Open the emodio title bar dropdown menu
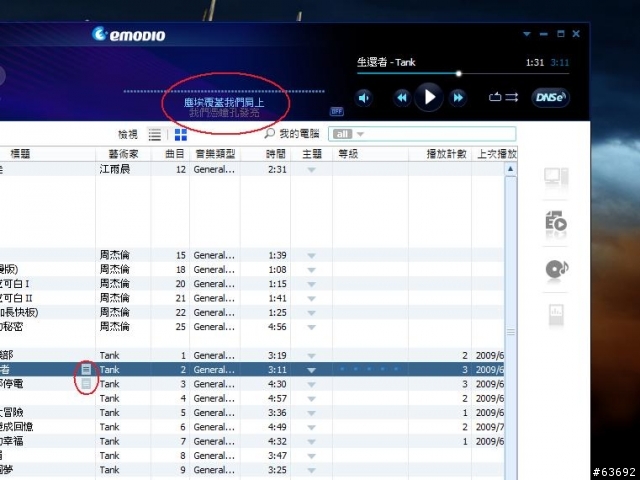This screenshot has height=480, width=640. (527, 34)
